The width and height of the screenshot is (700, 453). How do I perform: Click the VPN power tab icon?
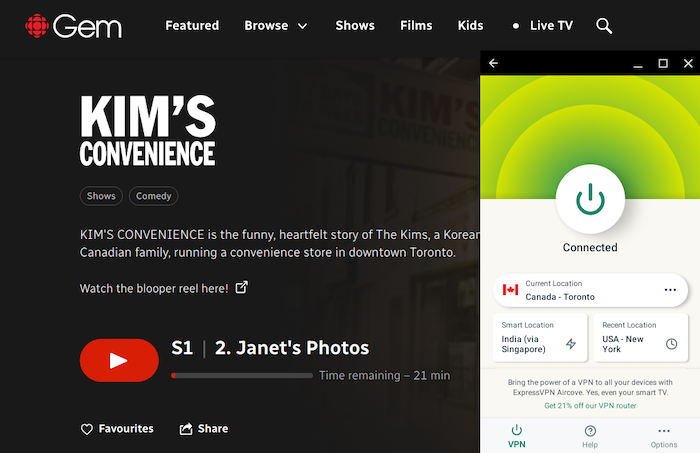517,430
